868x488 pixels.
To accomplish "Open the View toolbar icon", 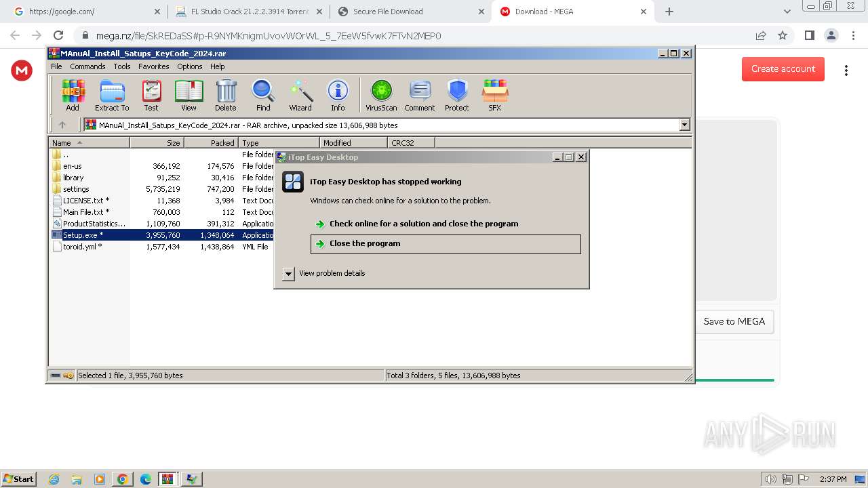I will 189,95.
